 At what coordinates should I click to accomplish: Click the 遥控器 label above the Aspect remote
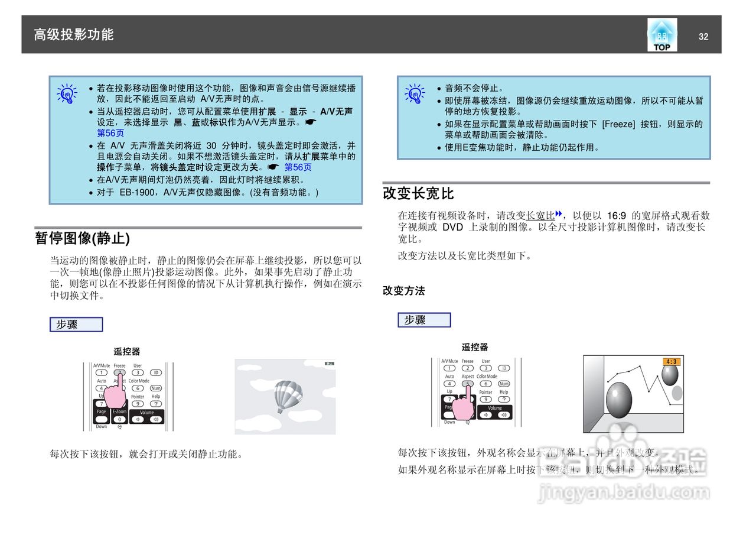coord(475,347)
